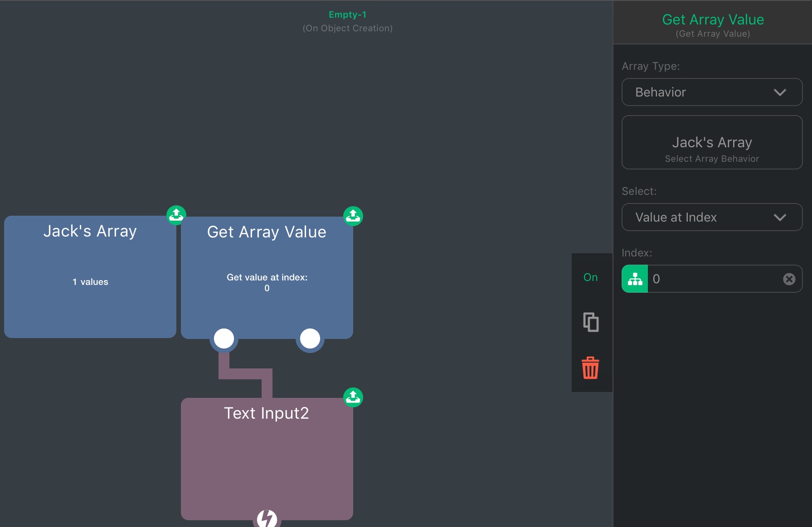Click the export icon on Text Input2 block

(353, 397)
